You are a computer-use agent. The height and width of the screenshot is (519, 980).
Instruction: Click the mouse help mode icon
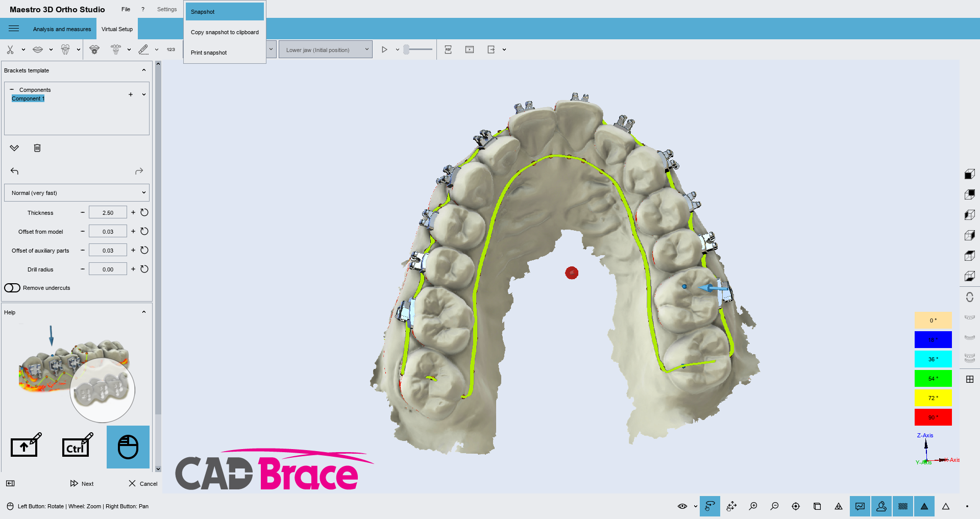click(128, 447)
